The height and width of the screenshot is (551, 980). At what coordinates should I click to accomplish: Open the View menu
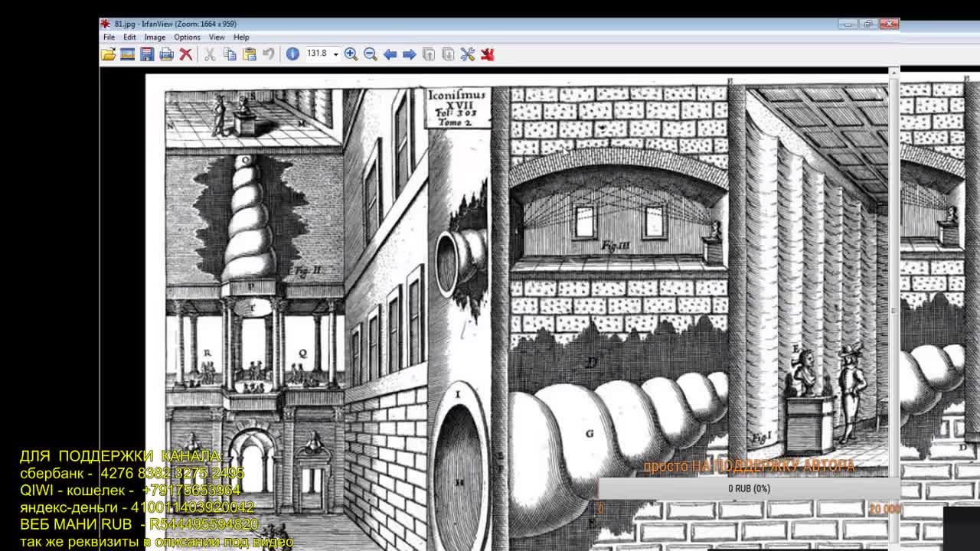tap(217, 37)
